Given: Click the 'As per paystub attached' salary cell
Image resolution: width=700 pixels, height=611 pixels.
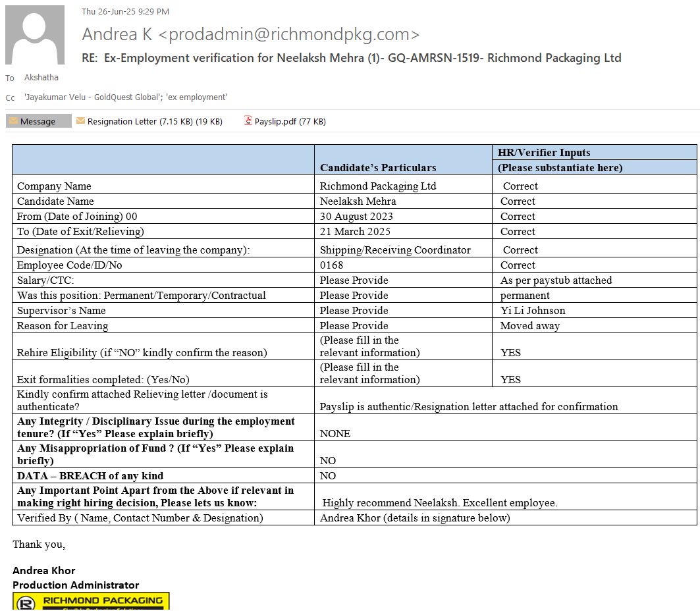Looking at the screenshot, I should click(x=556, y=280).
